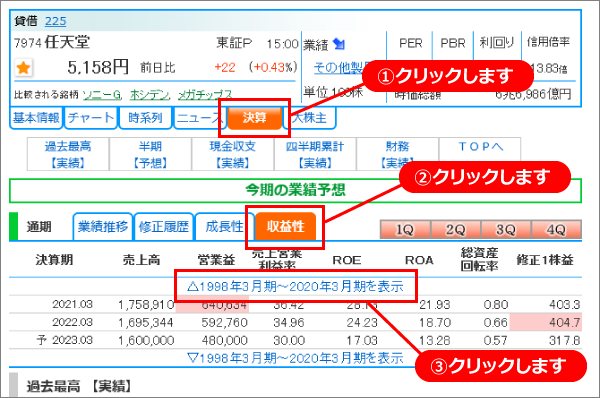The height and width of the screenshot is (398, 600).
Task: Click the 修正1株益 column header
Action: [545, 260]
